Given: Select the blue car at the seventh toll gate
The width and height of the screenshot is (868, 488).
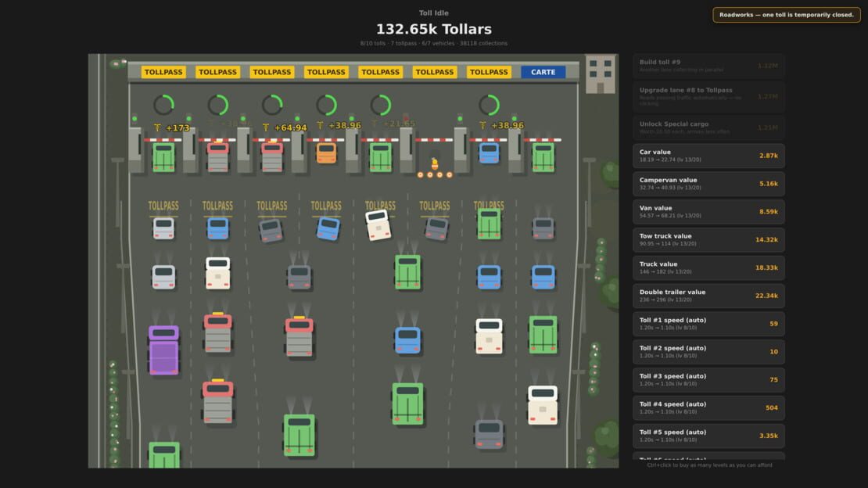Looking at the screenshot, I should coord(489,152).
